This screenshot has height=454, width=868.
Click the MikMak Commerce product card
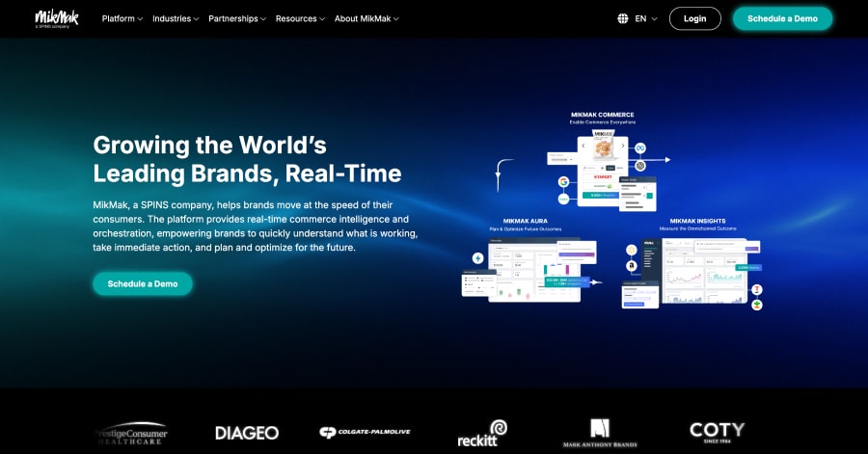point(602,171)
